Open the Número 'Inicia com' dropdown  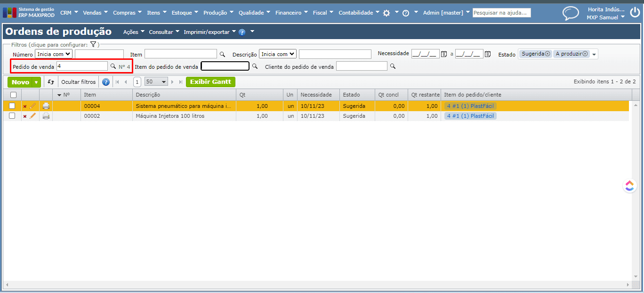point(54,54)
